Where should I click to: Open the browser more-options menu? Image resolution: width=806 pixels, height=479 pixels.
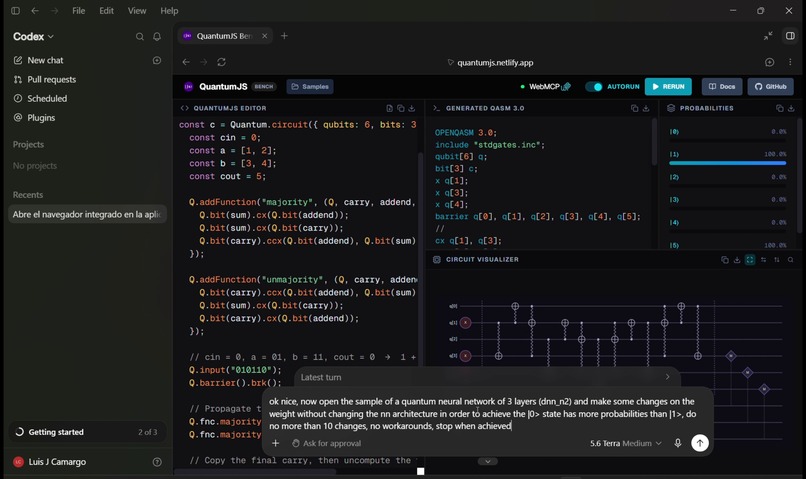click(790, 62)
